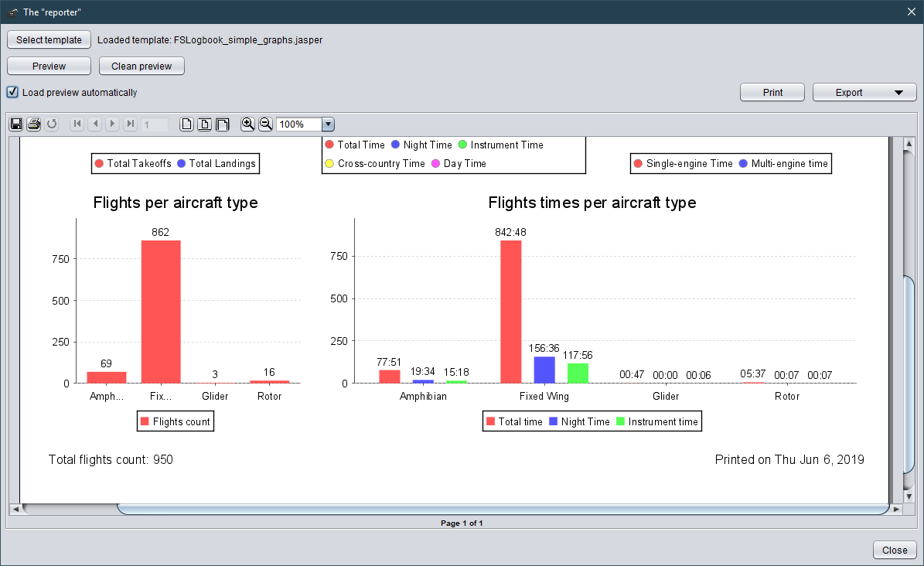
Task: Click the "Cross-country Time" legend entry
Action: pos(375,163)
